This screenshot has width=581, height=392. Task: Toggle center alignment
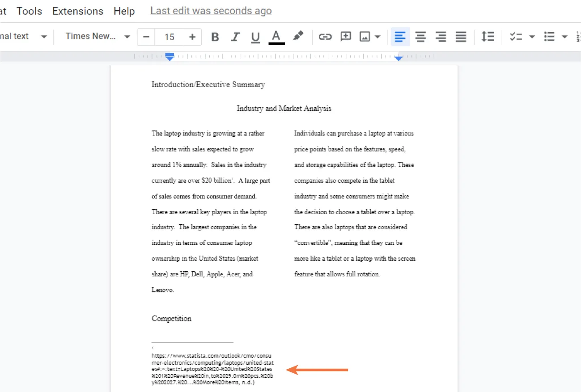click(x=420, y=37)
